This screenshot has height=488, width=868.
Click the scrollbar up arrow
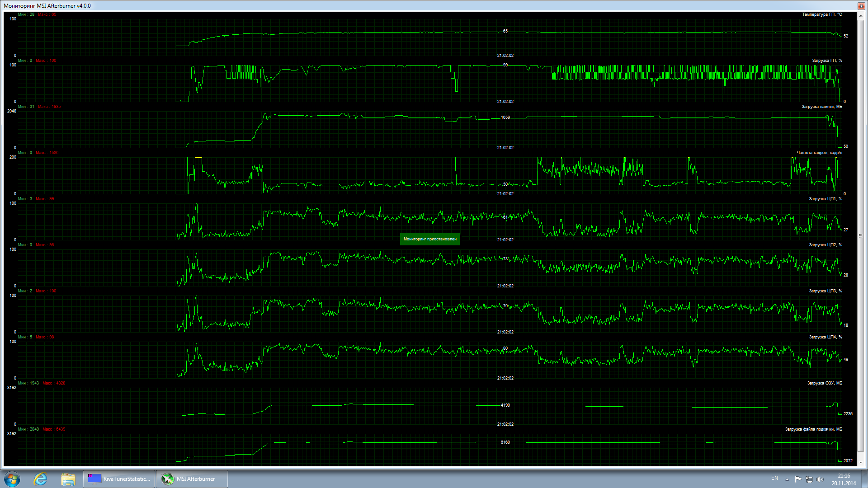pos(861,16)
